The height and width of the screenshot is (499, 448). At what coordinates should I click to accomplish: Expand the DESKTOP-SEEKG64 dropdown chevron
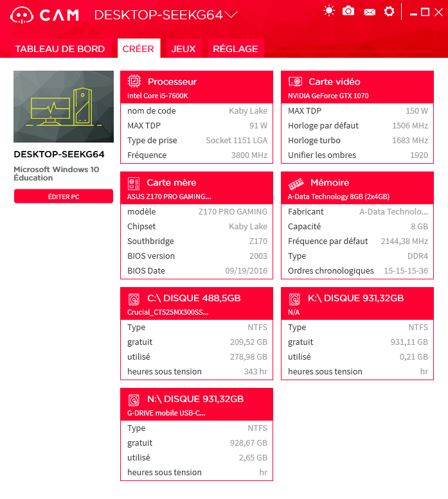click(231, 15)
